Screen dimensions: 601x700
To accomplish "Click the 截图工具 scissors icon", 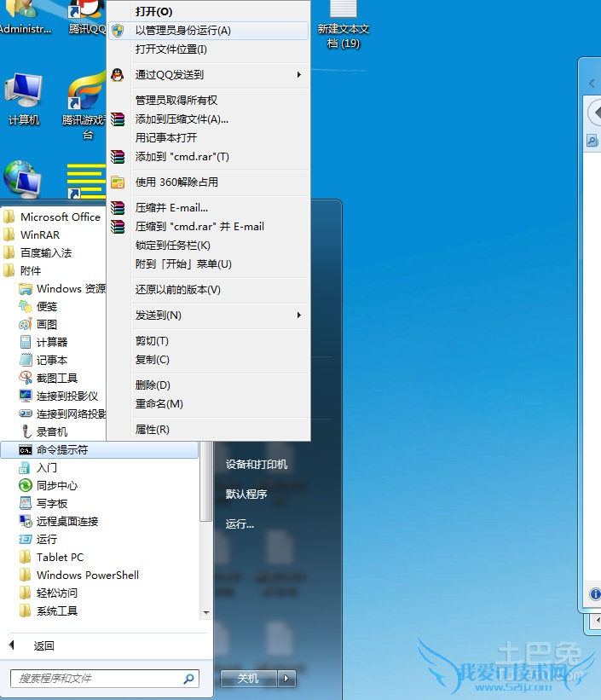I will [26, 378].
